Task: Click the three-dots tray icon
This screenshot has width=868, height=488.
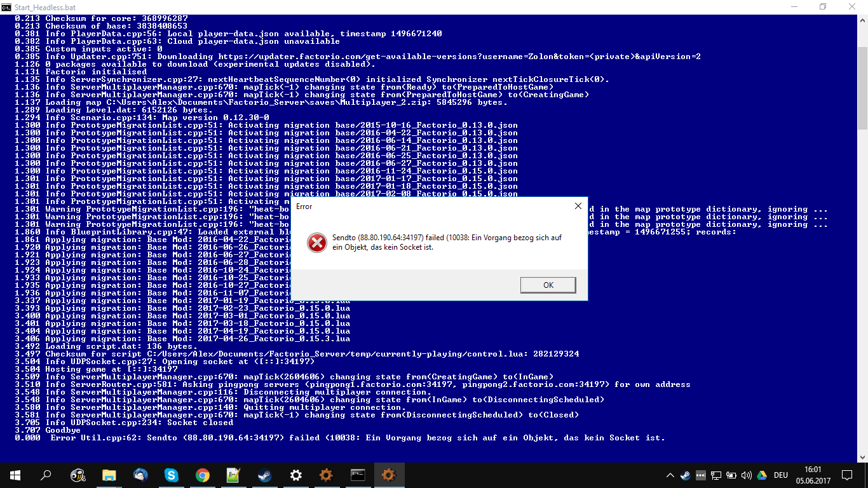Action: pos(700,475)
